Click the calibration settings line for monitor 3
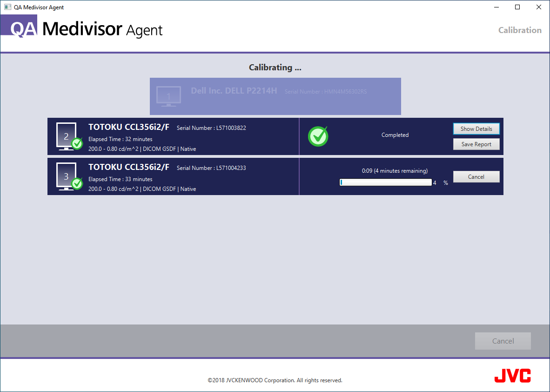This screenshot has width=550, height=392. coord(142,189)
